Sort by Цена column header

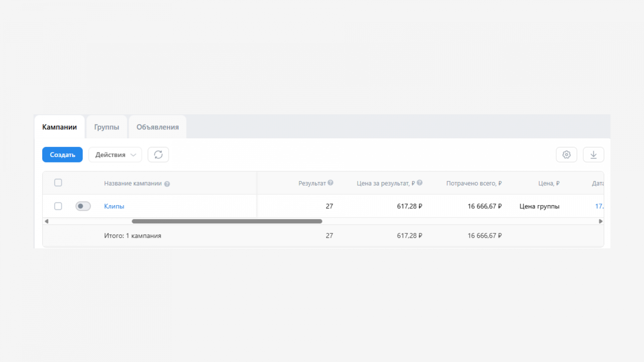pyautogui.click(x=549, y=183)
